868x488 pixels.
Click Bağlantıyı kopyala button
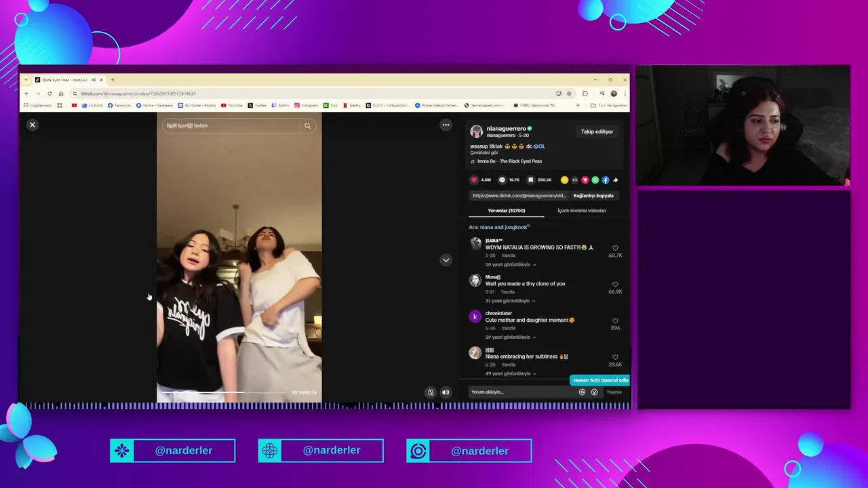click(x=593, y=196)
